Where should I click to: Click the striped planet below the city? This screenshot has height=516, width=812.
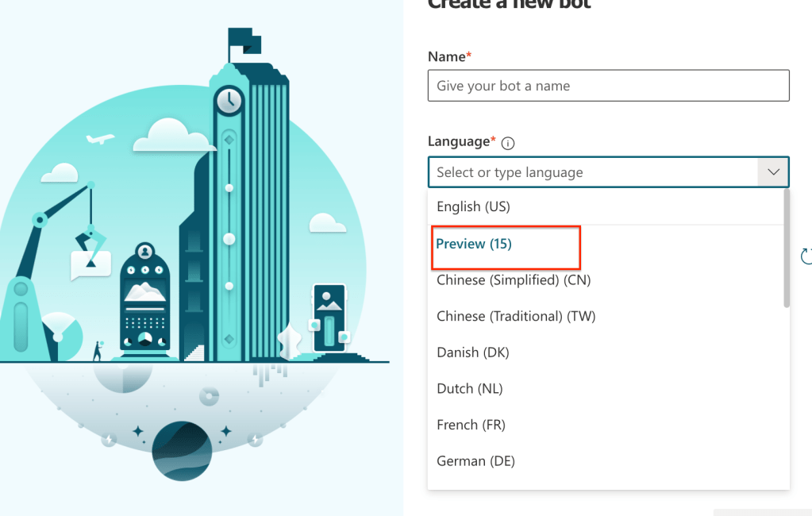182,451
